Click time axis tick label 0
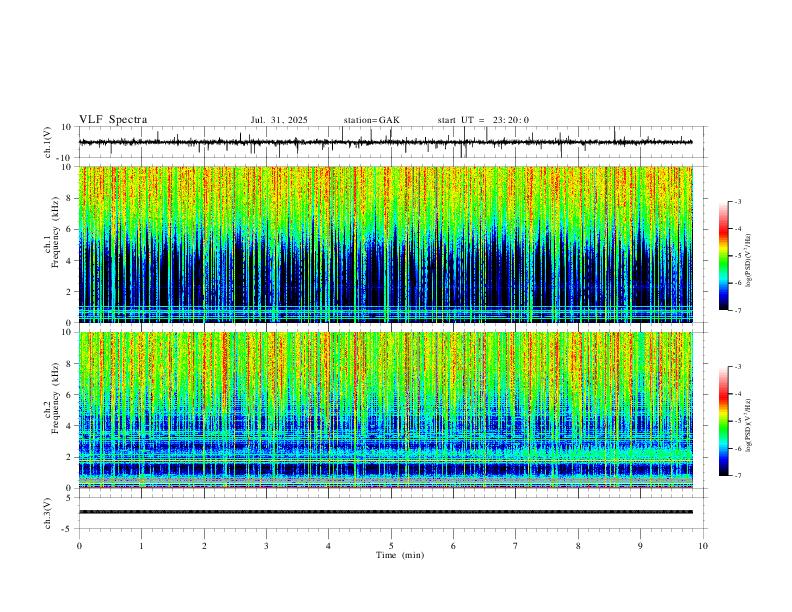This screenshot has width=792, height=612. [x=79, y=546]
